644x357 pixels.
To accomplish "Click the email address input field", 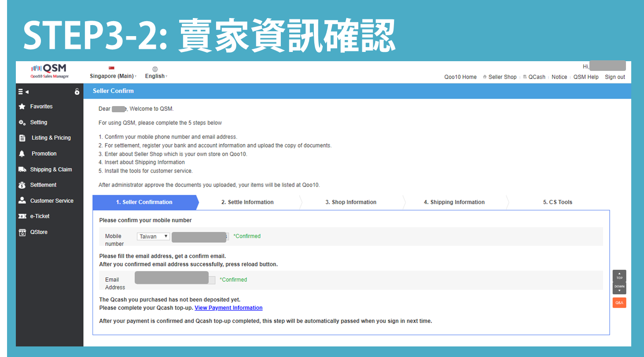I will 175,280.
